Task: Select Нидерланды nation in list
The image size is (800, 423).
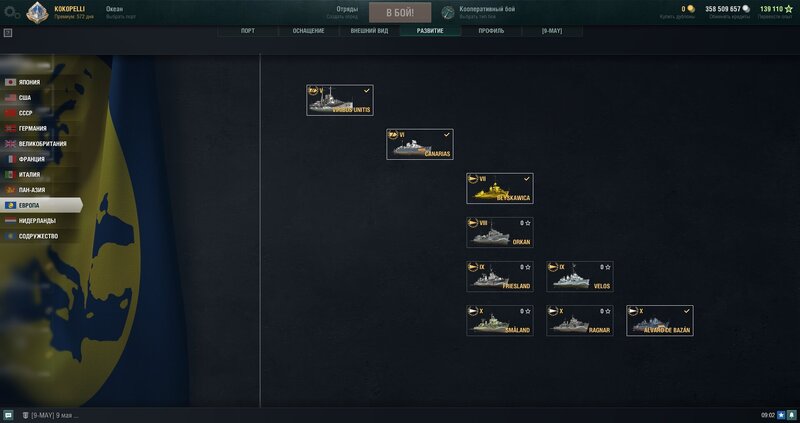Action: pyautogui.click(x=40, y=220)
